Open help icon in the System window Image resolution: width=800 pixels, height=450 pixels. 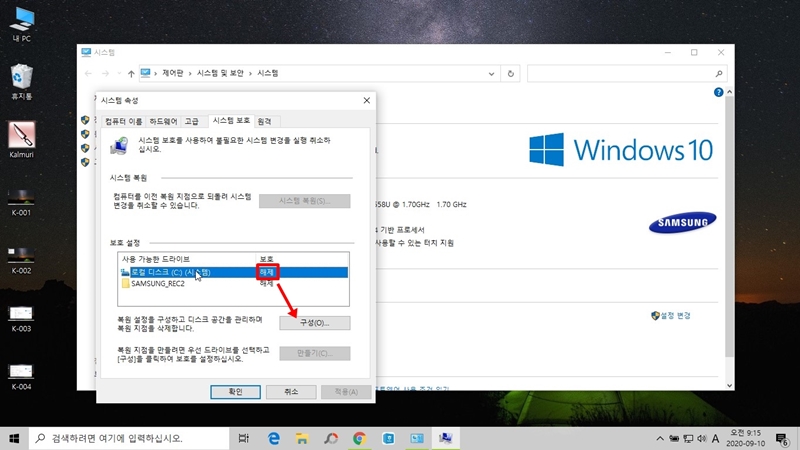click(718, 92)
